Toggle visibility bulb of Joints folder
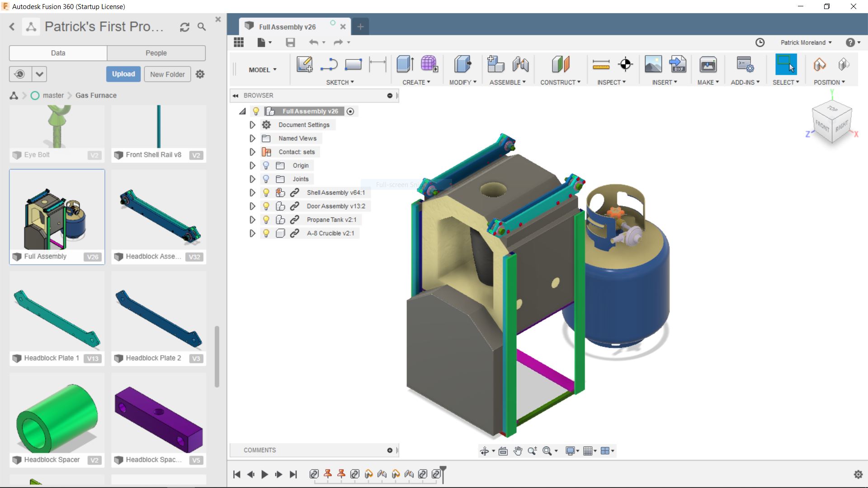This screenshot has width=868, height=488. [x=266, y=179]
